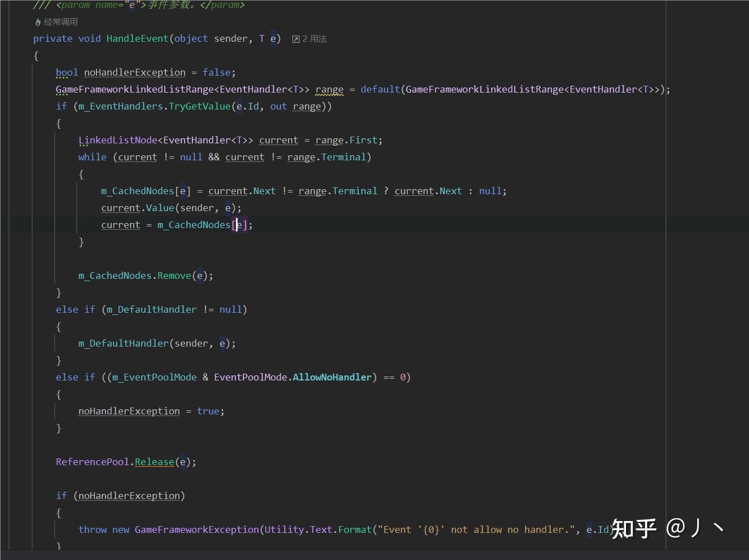Select the range variable with squiggly underline
The height and width of the screenshot is (560, 749).
click(329, 89)
